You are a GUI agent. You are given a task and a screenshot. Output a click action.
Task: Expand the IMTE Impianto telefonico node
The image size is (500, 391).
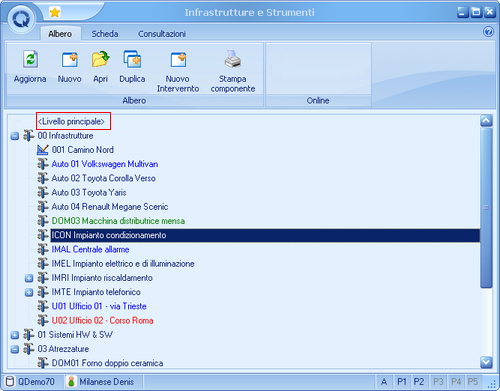tap(29, 292)
